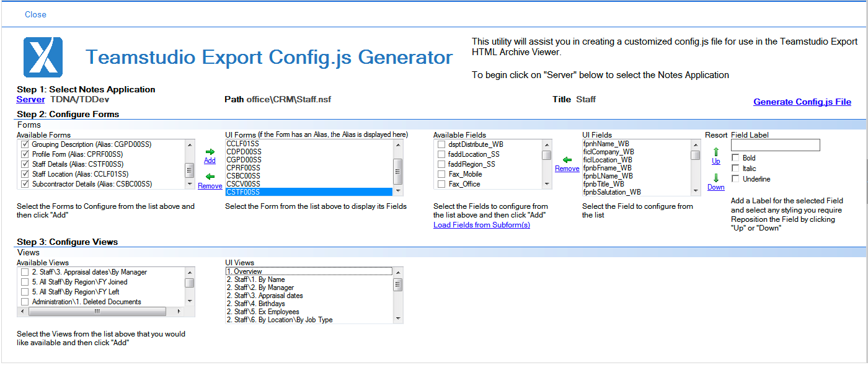868x365 pixels.
Task: Click the Add link under Forms
Action: coord(210,161)
